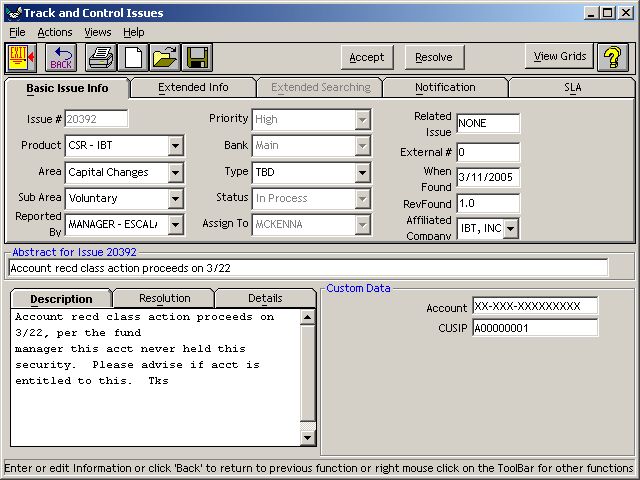Switch to the Notification tab

(x=445, y=87)
